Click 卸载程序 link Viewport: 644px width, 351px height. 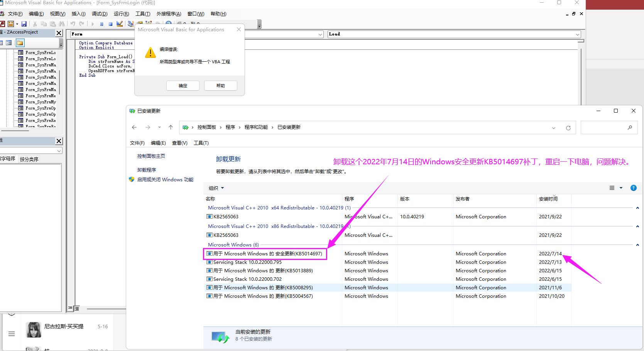pos(147,170)
